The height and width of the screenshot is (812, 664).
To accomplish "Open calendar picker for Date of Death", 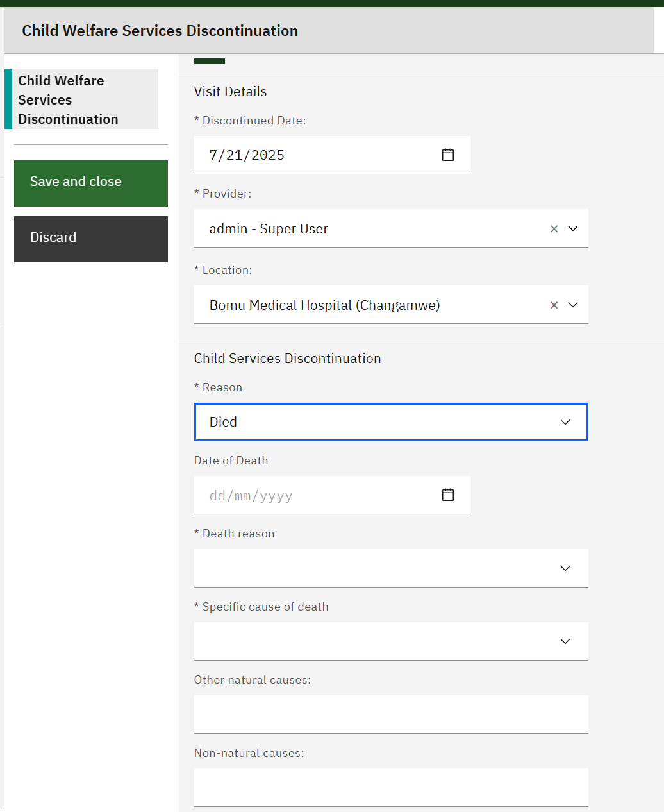I will tap(448, 495).
